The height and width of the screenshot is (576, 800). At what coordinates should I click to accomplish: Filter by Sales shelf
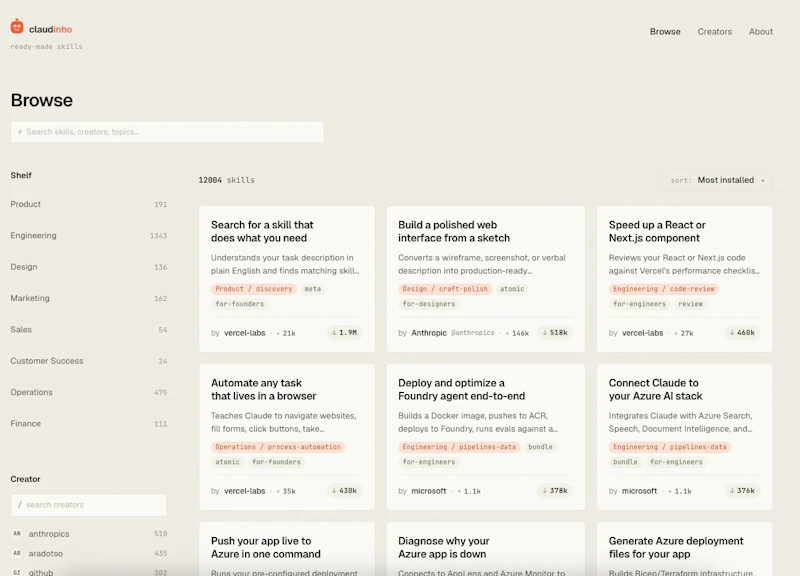[x=89, y=330]
